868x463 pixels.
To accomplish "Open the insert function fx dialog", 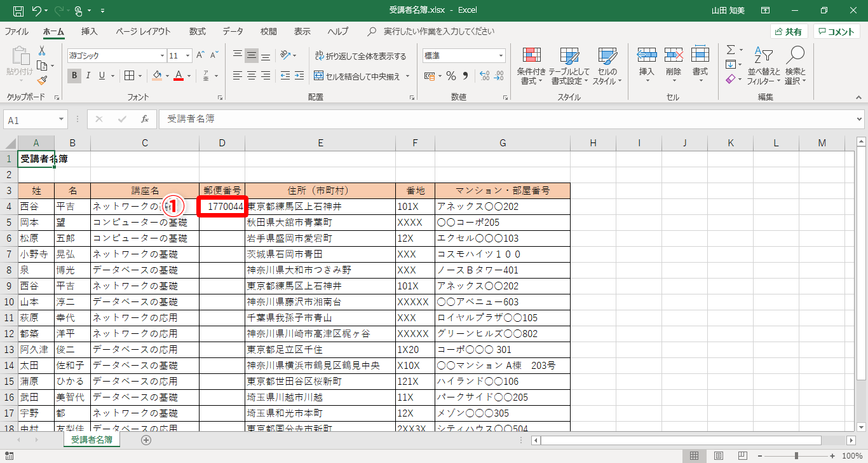I will pyautogui.click(x=145, y=119).
